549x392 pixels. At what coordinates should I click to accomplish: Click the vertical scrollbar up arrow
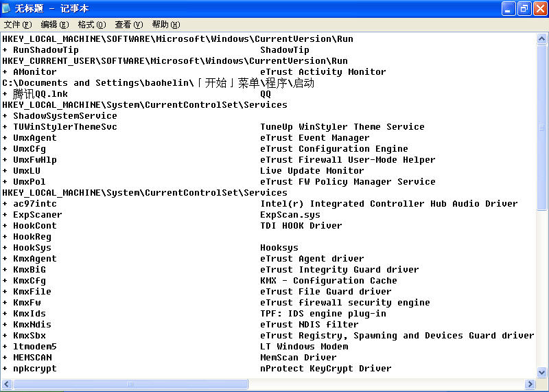click(x=541, y=39)
